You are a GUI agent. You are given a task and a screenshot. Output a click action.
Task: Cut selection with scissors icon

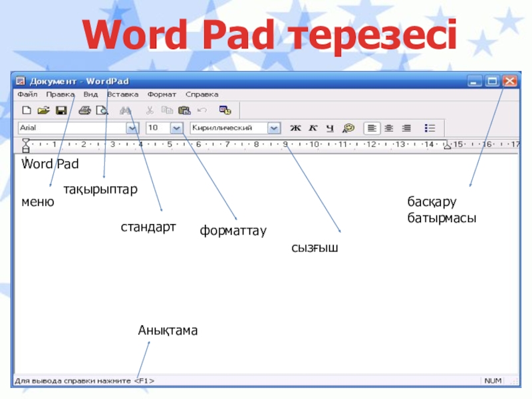(x=150, y=110)
